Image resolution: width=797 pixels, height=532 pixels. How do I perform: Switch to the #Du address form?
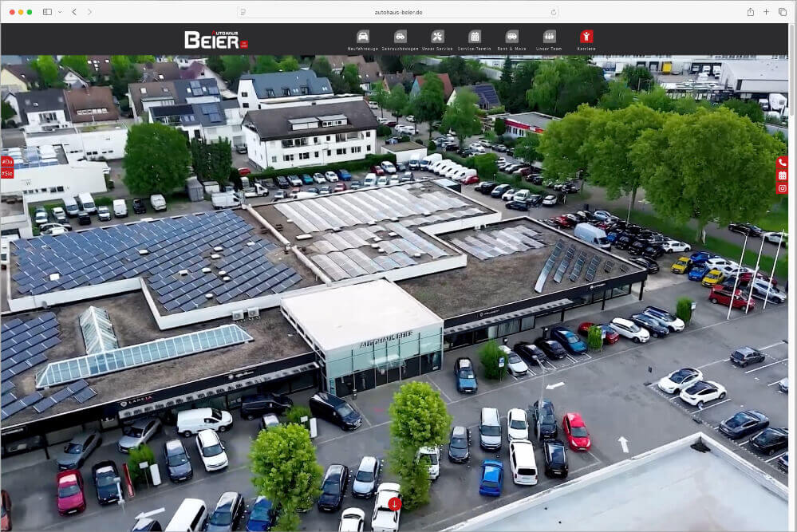pos(8,162)
